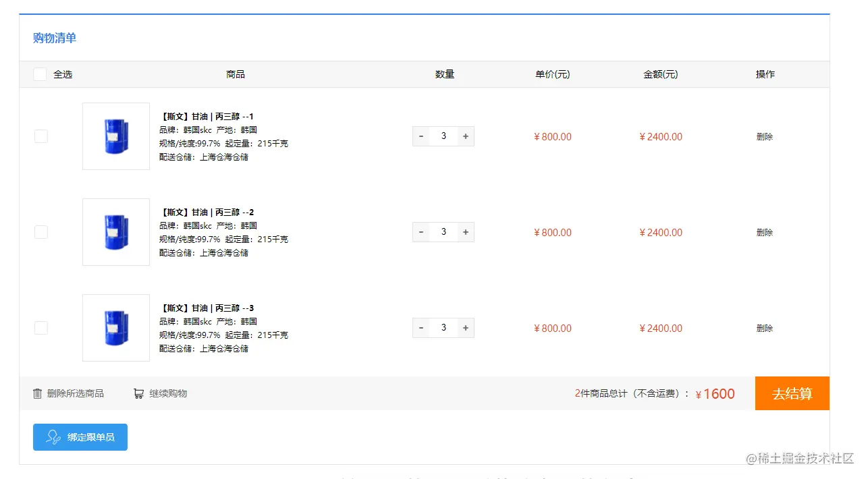Click unit price ¥800.00 of 丙三醇 --2

[553, 233]
